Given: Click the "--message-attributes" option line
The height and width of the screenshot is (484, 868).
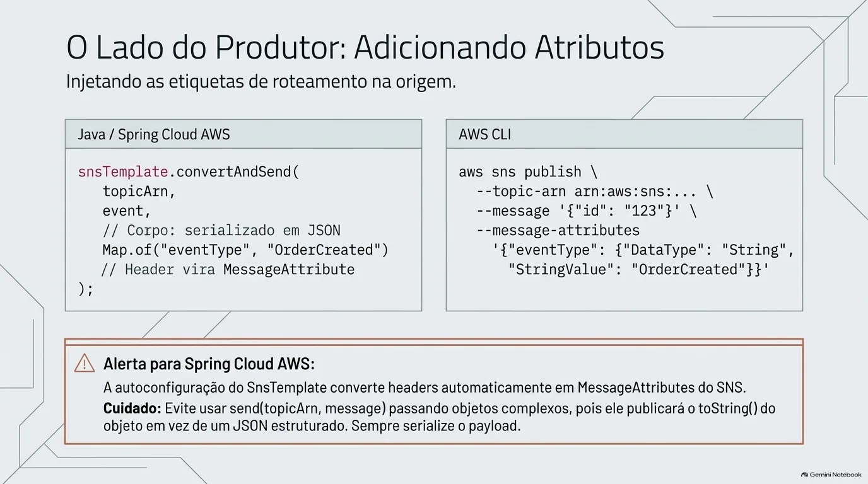Looking at the screenshot, I should [558, 231].
